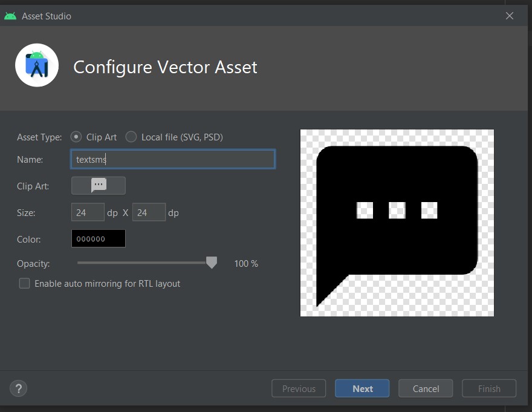Click the 100 % opacity value
The width and height of the screenshot is (532, 412).
pyautogui.click(x=246, y=264)
